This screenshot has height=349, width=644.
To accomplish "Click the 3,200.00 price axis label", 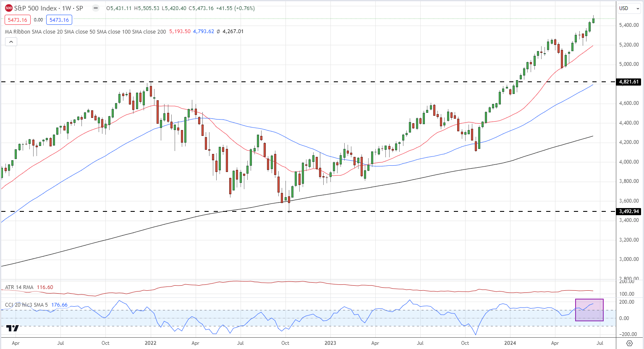I will pos(629,240).
